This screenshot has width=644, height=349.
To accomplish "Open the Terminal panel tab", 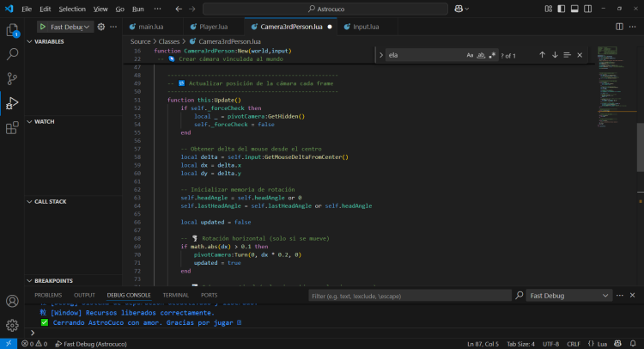I will (175, 295).
